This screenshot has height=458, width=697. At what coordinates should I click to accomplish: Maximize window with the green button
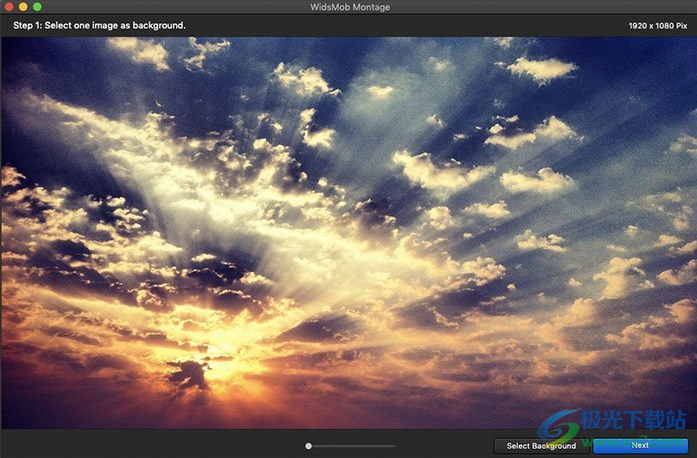point(37,6)
